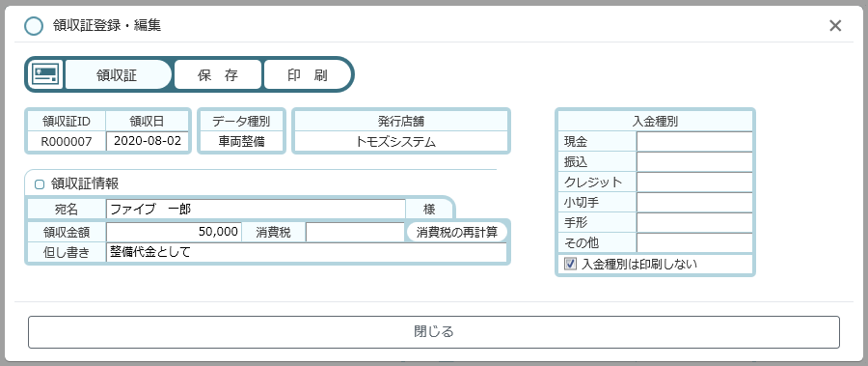Screen dimensions: 868x366
Task: Click the 但し書き field 整備代金として
Action: click(x=306, y=252)
